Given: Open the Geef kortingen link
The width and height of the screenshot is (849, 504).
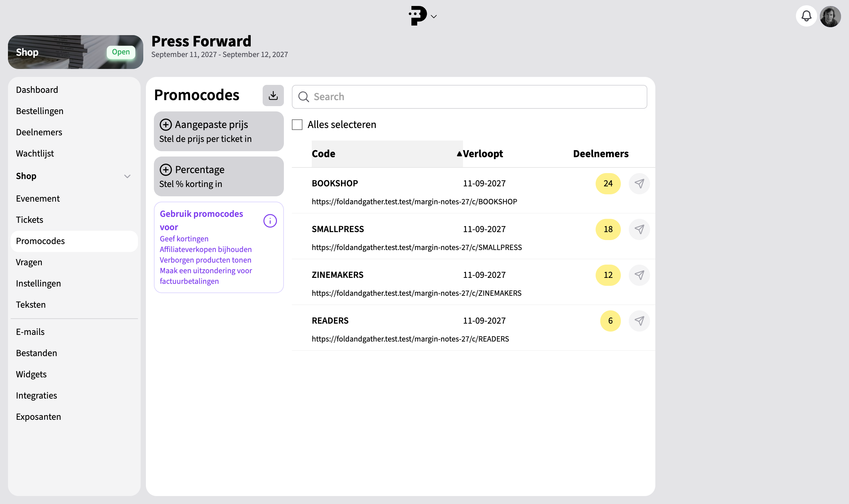Looking at the screenshot, I should 184,239.
